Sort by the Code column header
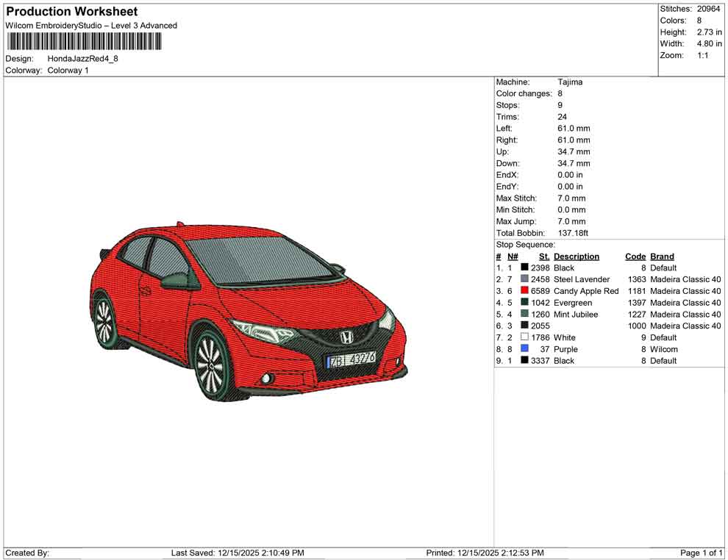 tap(635, 256)
